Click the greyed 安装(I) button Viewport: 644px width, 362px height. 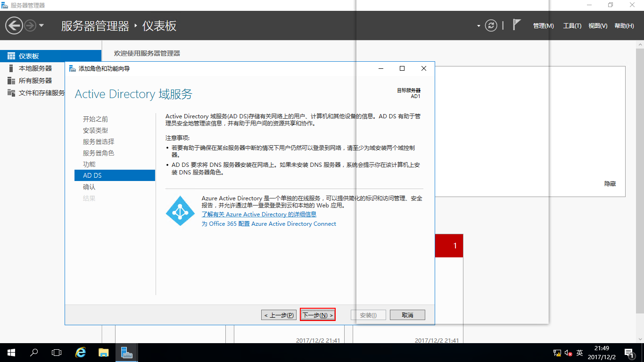click(x=368, y=315)
